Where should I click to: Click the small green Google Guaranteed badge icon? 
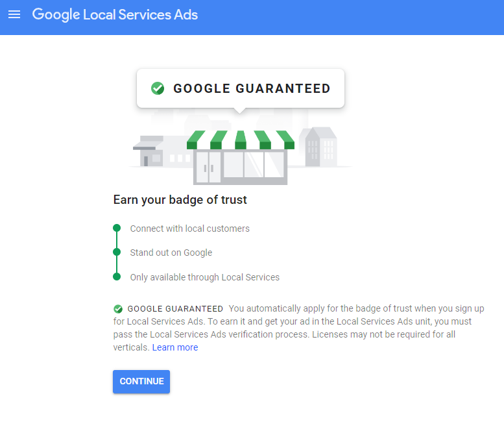[118, 309]
